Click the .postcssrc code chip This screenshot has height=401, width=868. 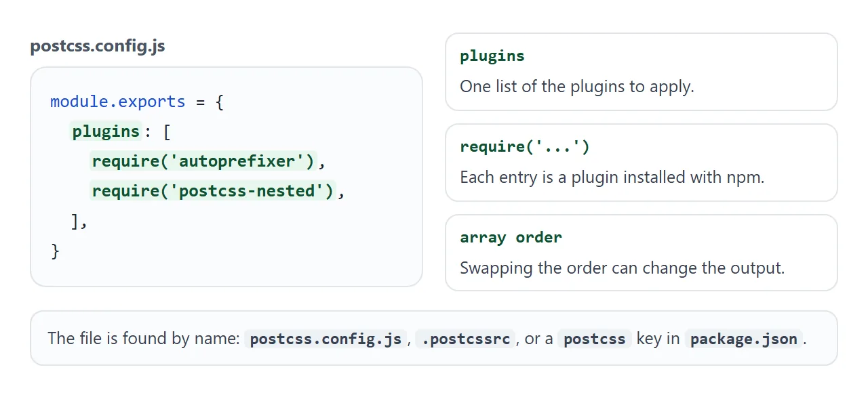[x=465, y=339]
